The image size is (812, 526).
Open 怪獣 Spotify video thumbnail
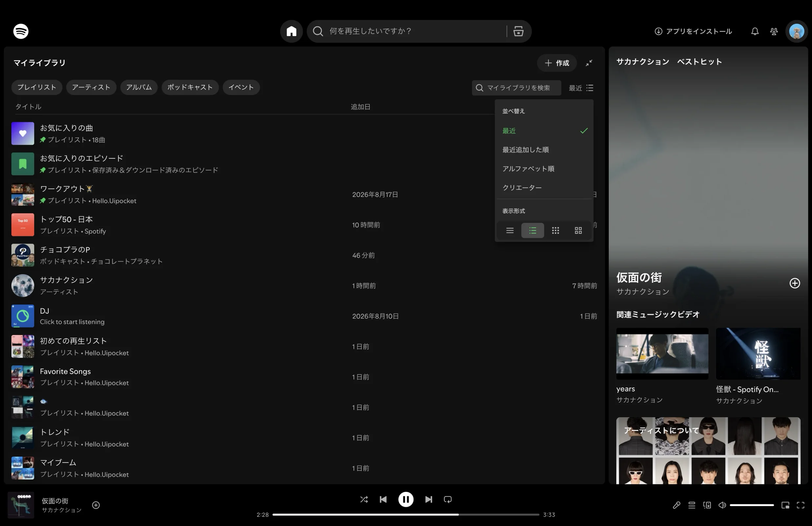point(758,353)
